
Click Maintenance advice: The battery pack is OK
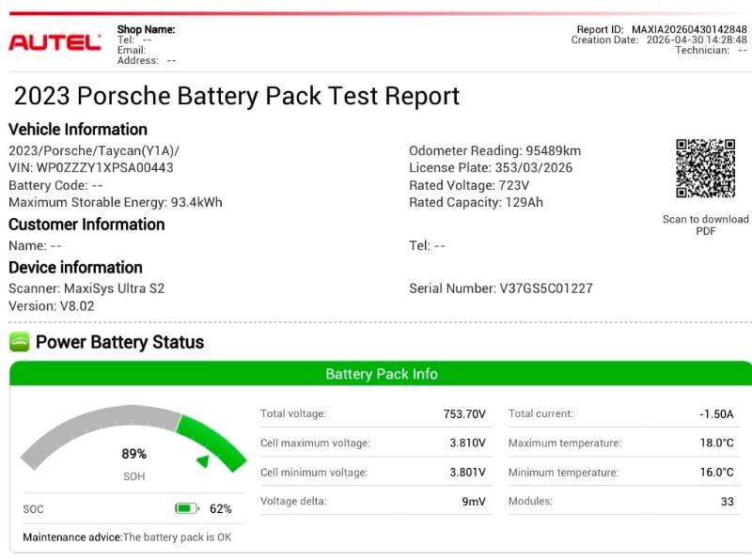127,537
